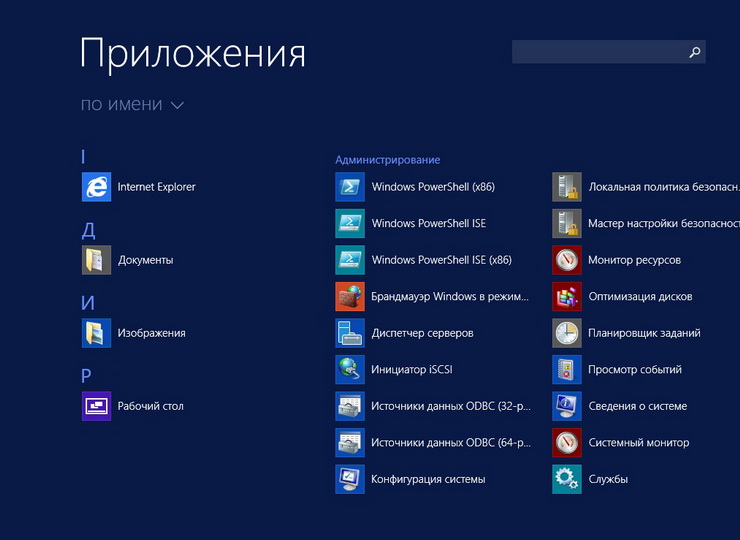
Task: Open Просмотр событий icon
Action: [x=567, y=369]
